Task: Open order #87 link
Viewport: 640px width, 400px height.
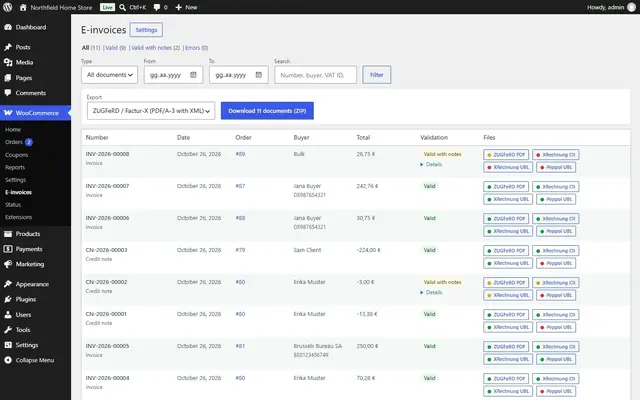Action: tap(240, 186)
